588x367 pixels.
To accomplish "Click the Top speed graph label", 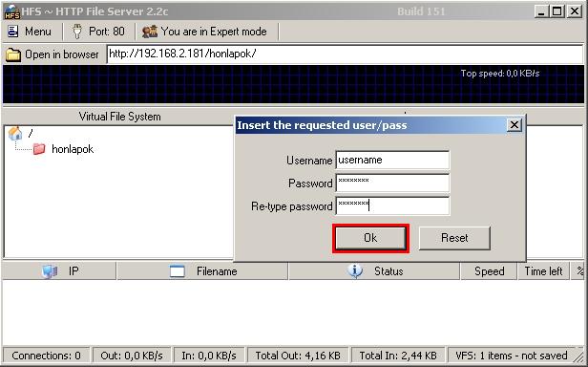I will [500, 74].
